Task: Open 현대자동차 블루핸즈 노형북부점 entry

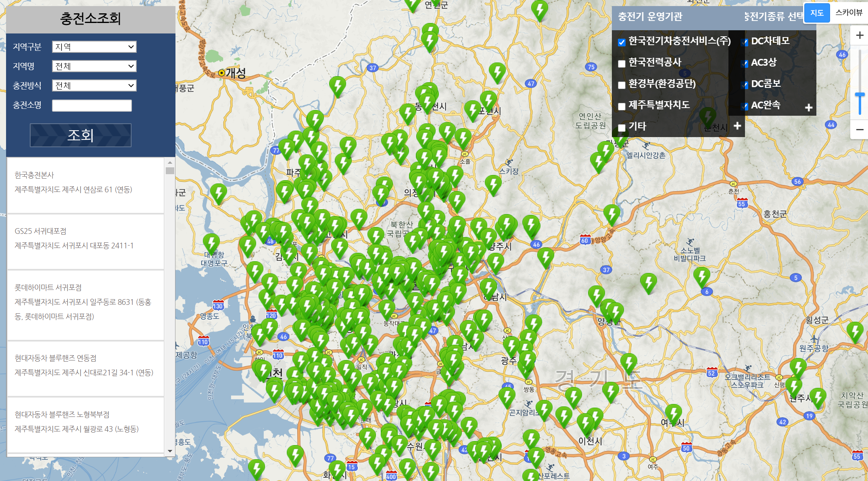Action: tap(86, 425)
